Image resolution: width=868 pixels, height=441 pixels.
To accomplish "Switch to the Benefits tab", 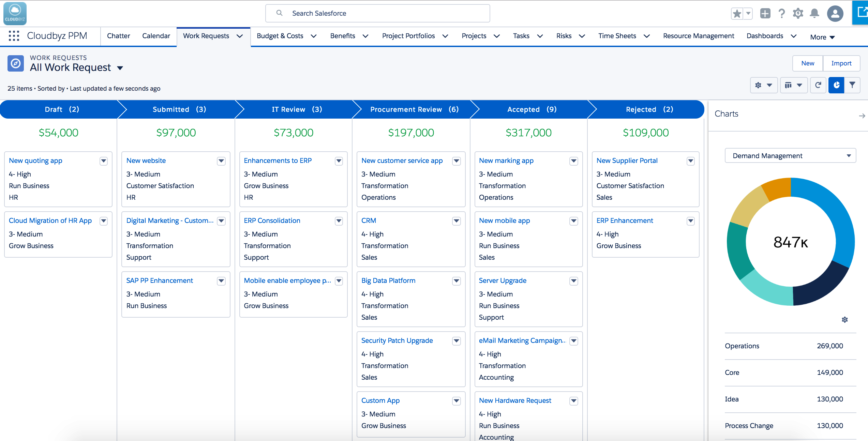I will click(x=343, y=36).
